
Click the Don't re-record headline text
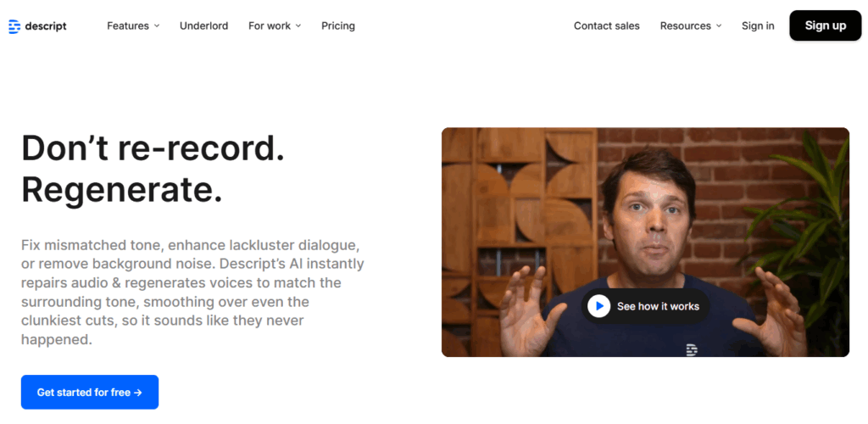point(153,148)
